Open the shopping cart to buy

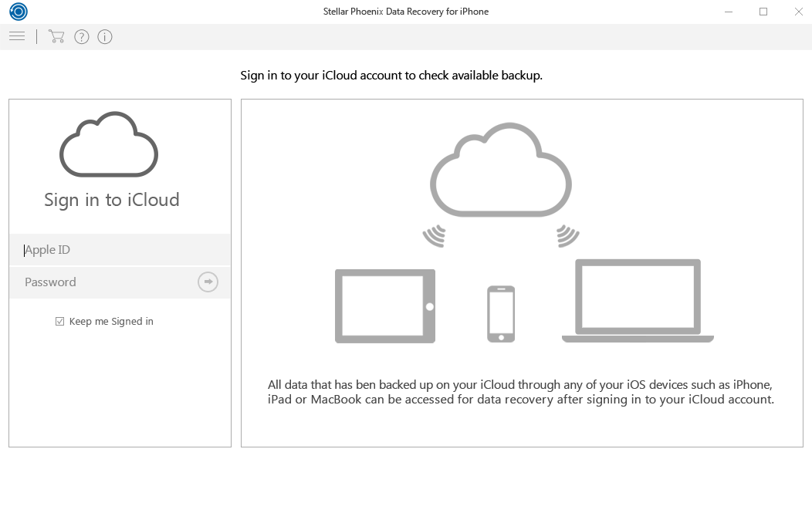[x=56, y=36]
